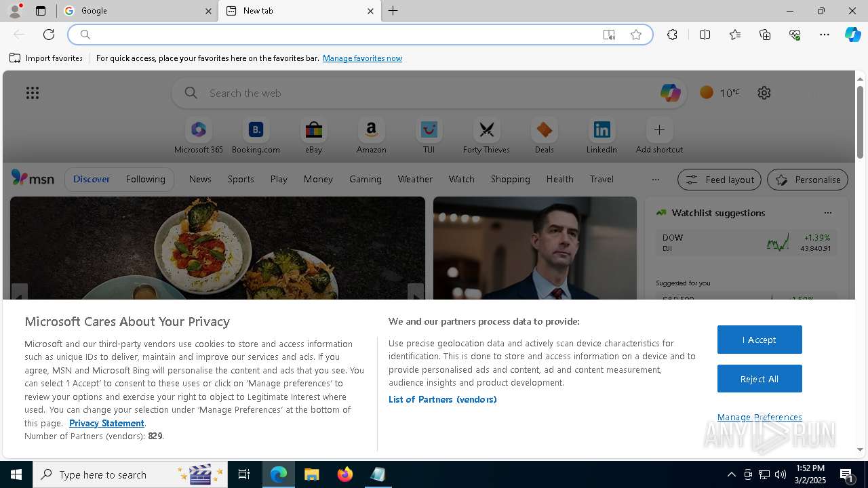Select the Following feed tab
The image size is (868, 488).
coord(145,179)
